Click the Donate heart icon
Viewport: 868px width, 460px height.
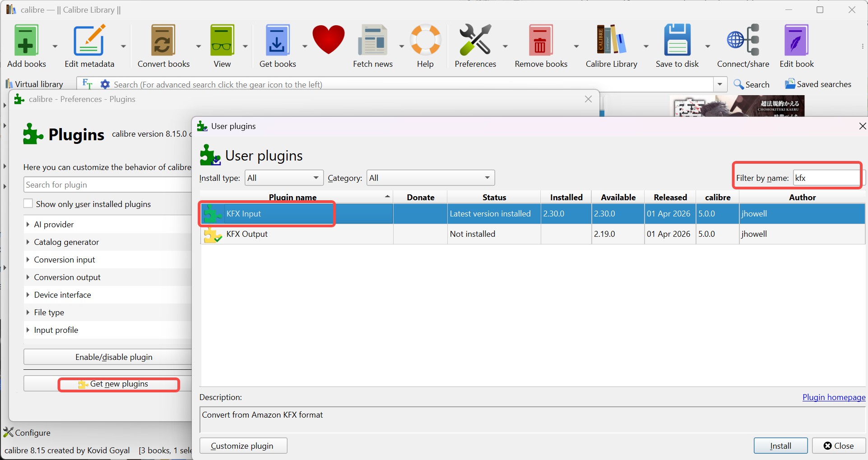(x=328, y=41)
